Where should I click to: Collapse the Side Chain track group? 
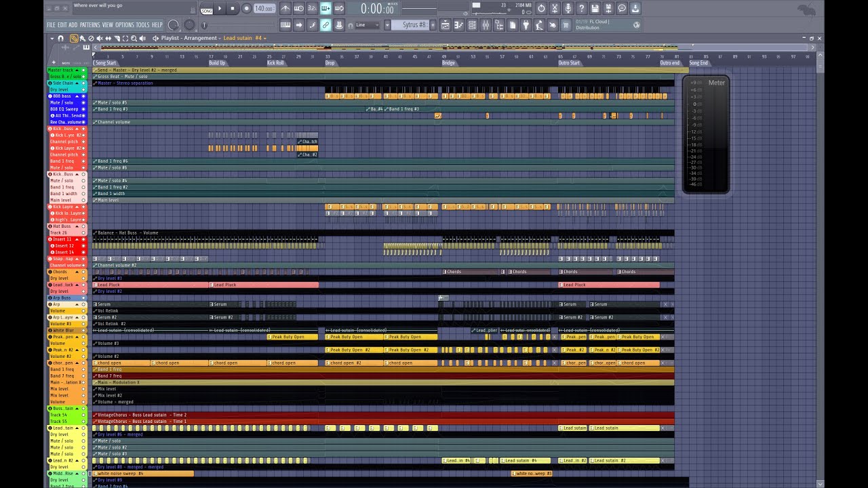click(77, 83)
